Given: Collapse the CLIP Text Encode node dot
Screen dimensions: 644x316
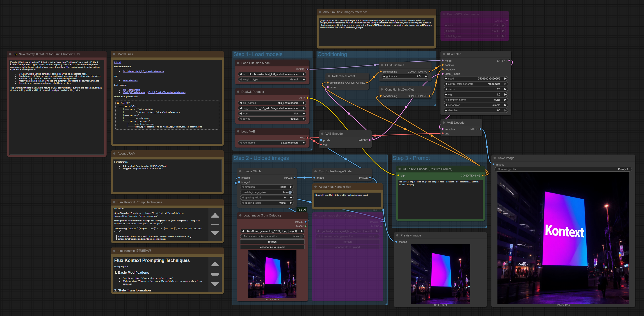Looking at the screenshot, I should pos(400,169).
